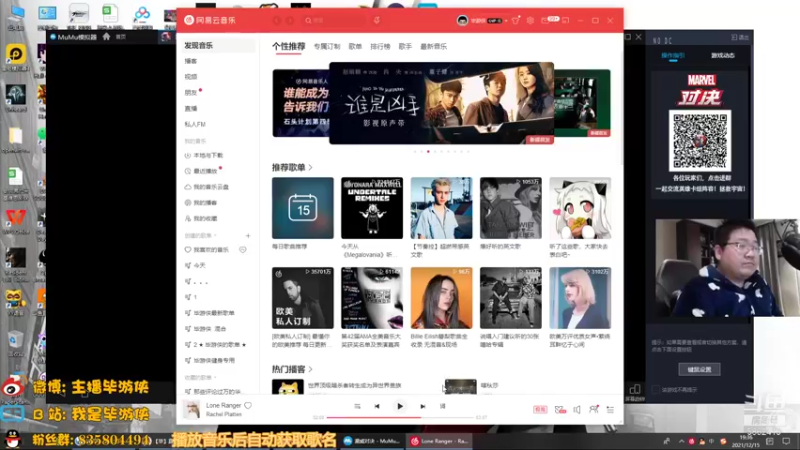
Task: Open MuMu emulator taskbar button
Action: point(371,441)
